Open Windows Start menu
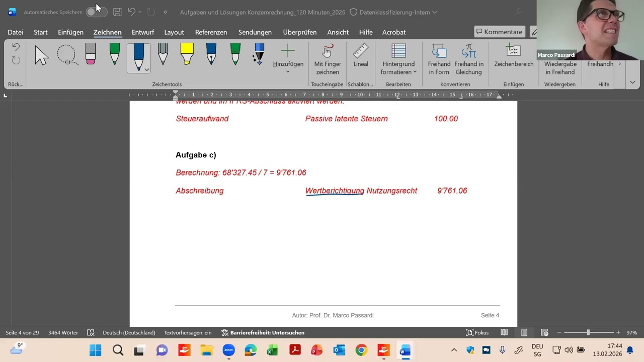644x362 pixels. [95, 350]
